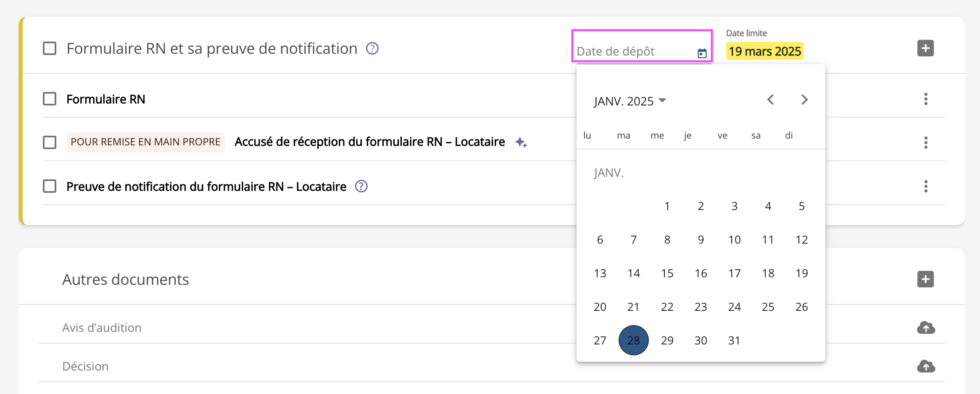Click upload cloud icon for Avis d'audition
Screen dimensions: 980x394
(926, 328)
